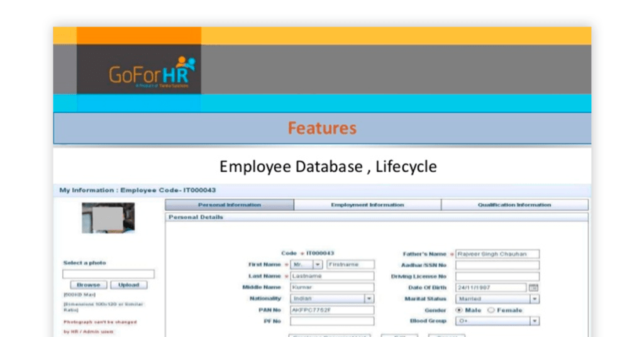Click the Middle Name field containing Kumar
This screenshot has width=644, height=337.
[x=332, y=287]
